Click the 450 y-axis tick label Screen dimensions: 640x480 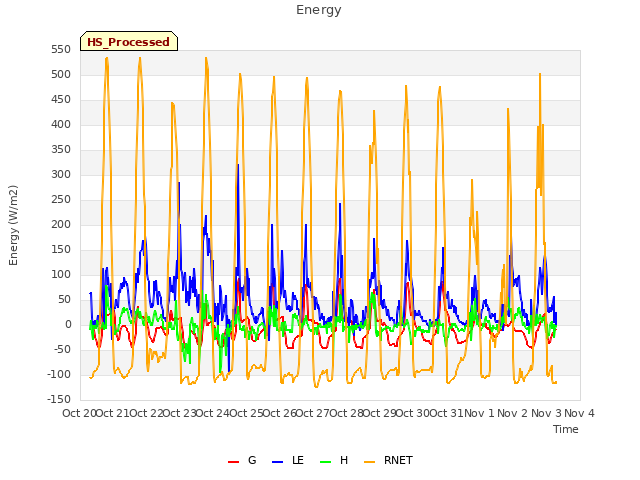coord(61,100)
